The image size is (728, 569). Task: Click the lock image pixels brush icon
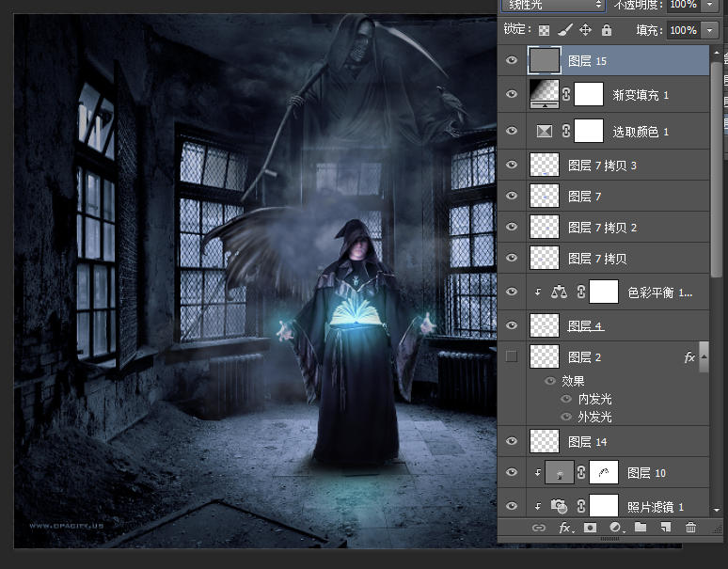(x=564, y=30)
